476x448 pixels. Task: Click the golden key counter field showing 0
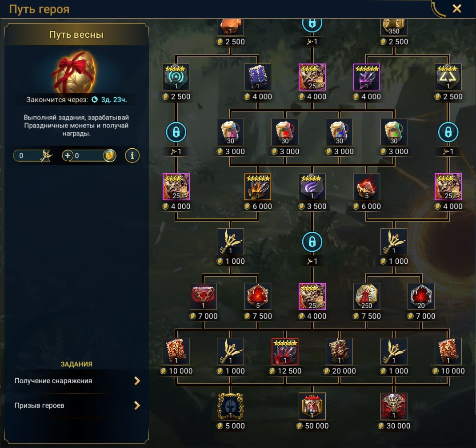[33, 155]
